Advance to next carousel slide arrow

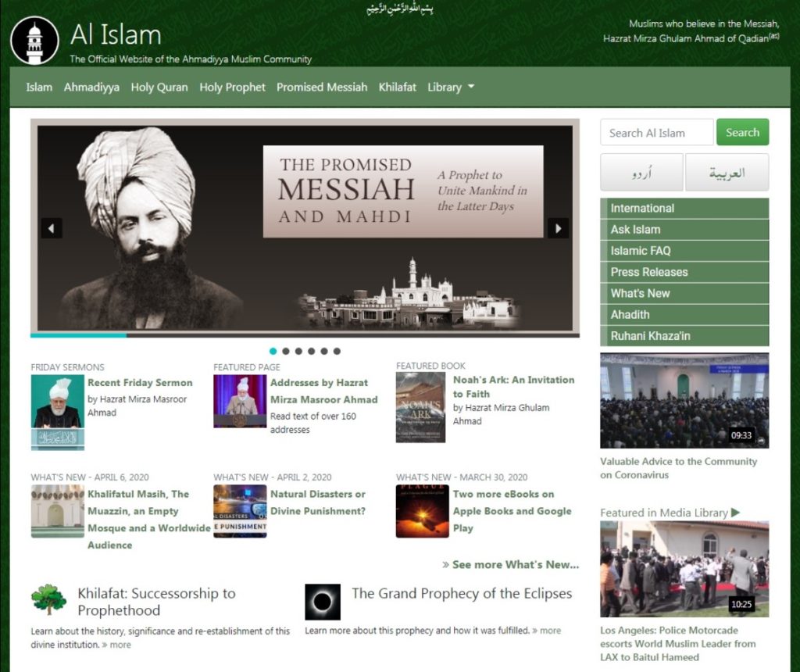(558, 228)
